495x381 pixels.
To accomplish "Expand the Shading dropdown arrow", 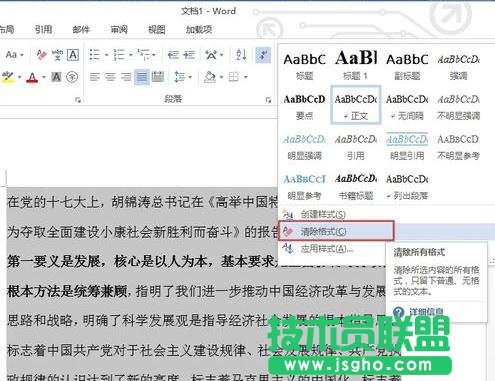I will (221, 77).
